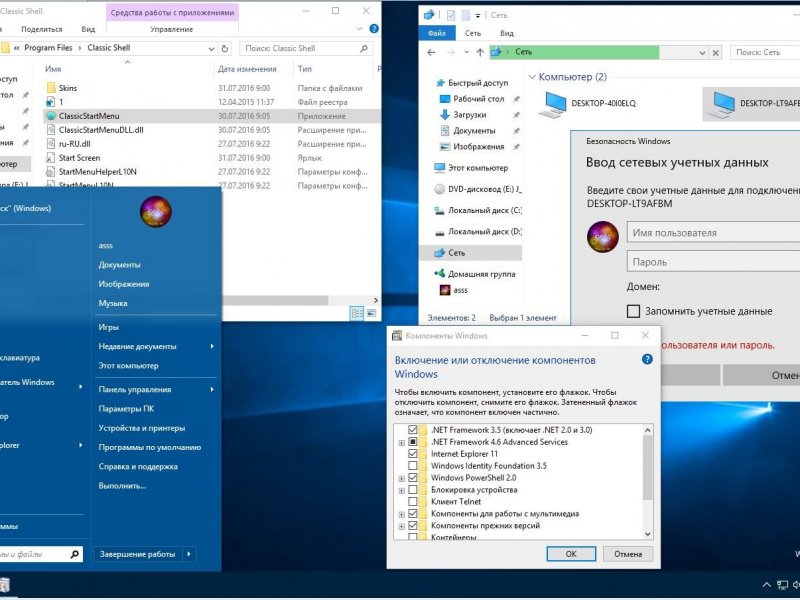This screenshot has height=600, width=800.
Task: Open the Управление tab in Classic Shell window
Action: coord(171,29)
